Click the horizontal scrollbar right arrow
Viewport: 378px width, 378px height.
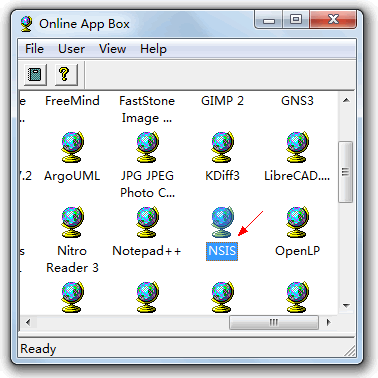click(x=329, y=322)
